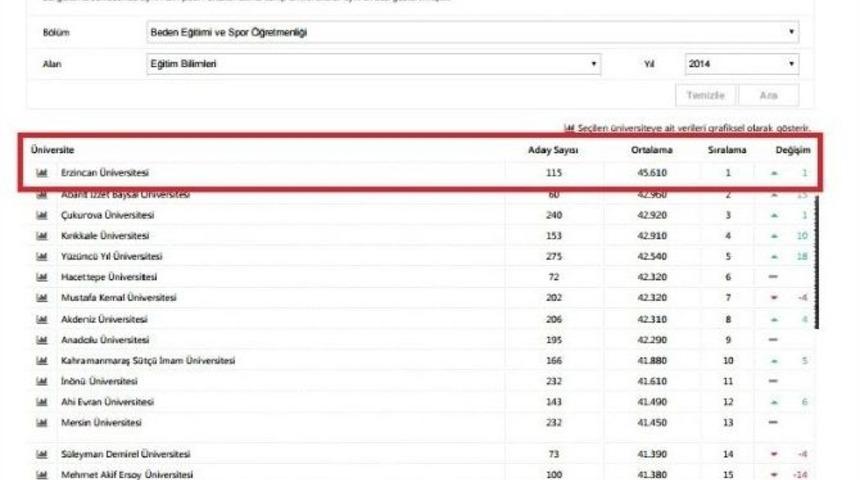
Task: Sort table by Ortalama column header
Action: pyautogui.click(x=651, y=150)
